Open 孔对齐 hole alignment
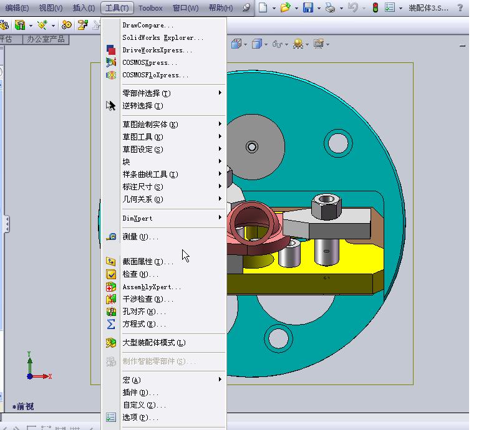Image resolution: width=504 pixels, height=430 pixels. point(144,312)
